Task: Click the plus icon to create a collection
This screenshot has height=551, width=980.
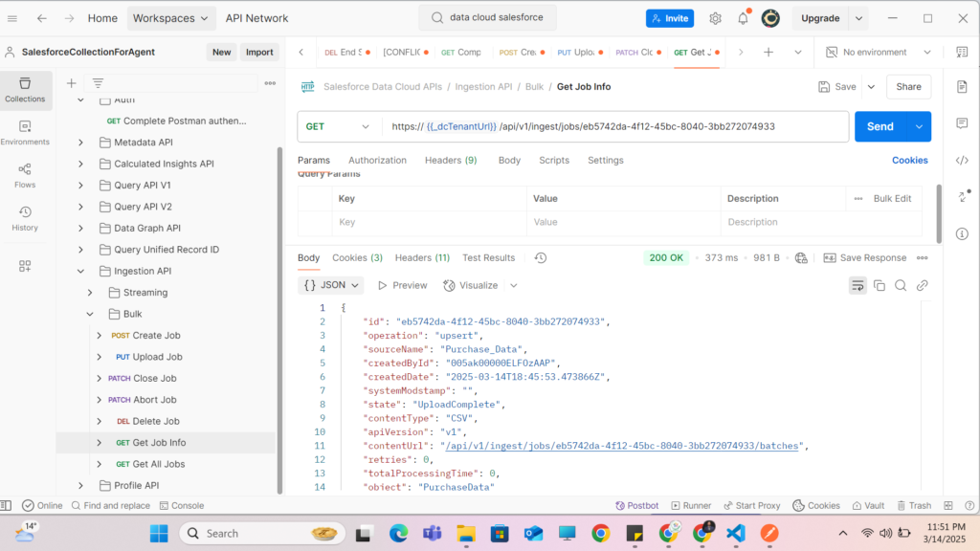Action: 71,83
